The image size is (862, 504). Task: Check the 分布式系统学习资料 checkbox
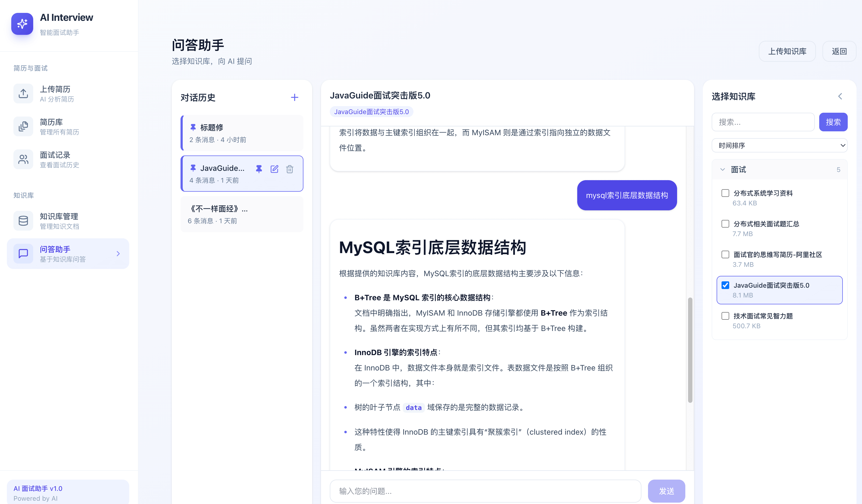[725, 193]
